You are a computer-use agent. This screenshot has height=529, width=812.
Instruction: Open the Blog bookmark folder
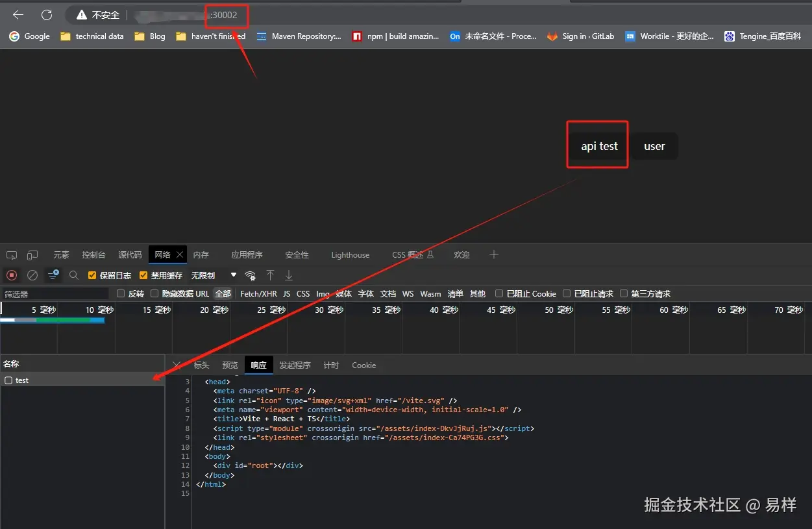pos(150,36)
